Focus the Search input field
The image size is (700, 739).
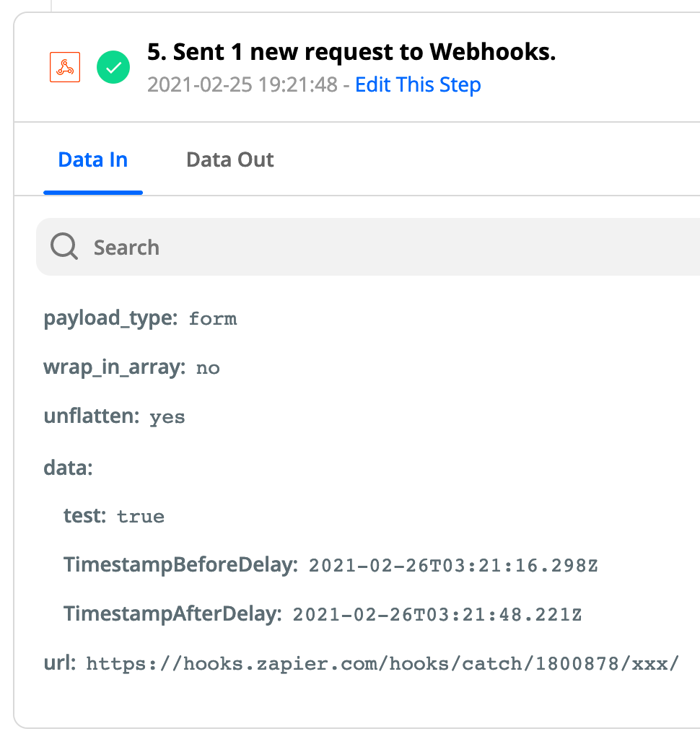tap(368, 247)
